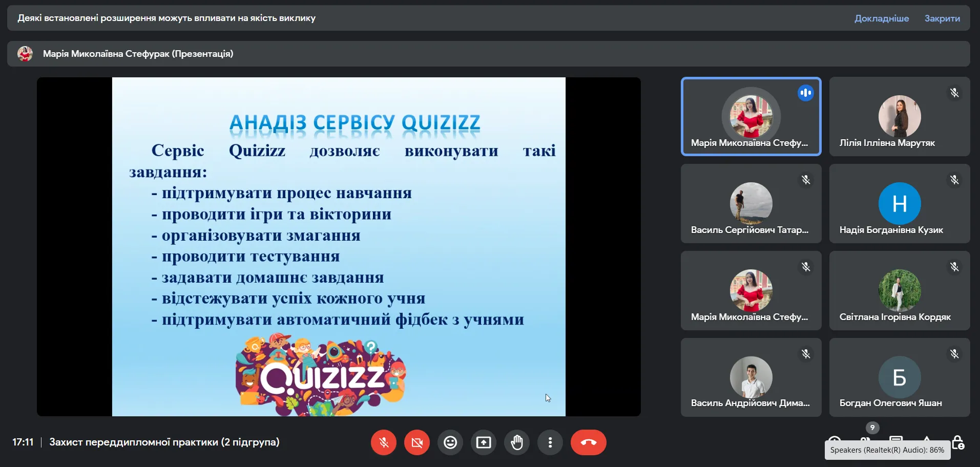Select Василь Сергійович Татар... tile

tap(751, 203)
